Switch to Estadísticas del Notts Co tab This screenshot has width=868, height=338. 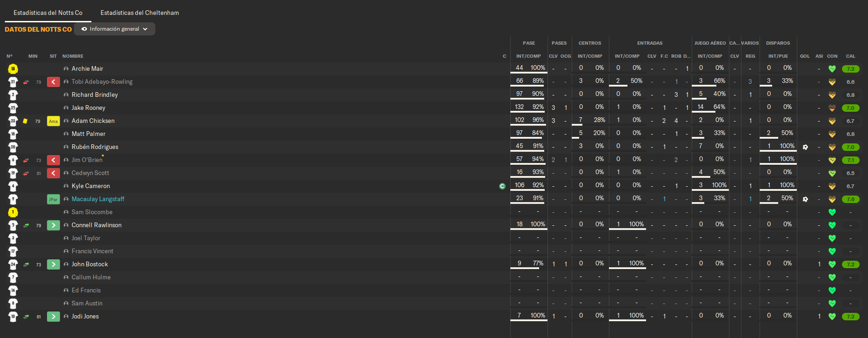pyautogui.click(x=48, y=13)
